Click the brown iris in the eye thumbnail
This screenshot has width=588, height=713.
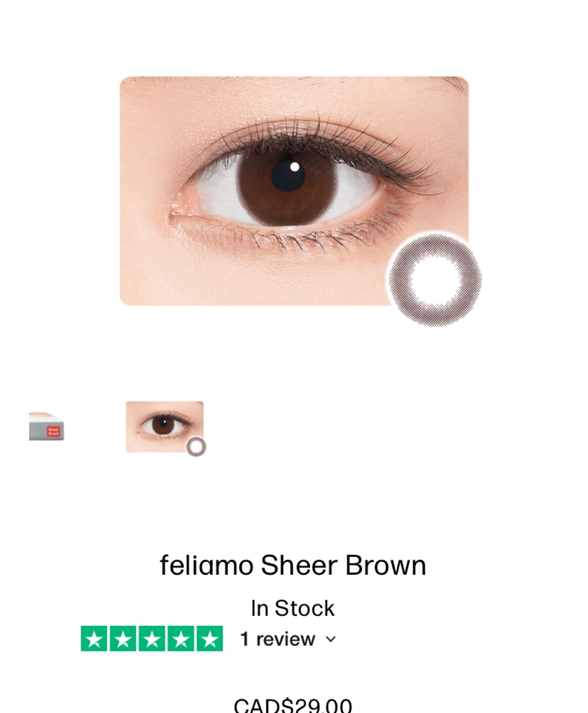(x=162, y=425)
